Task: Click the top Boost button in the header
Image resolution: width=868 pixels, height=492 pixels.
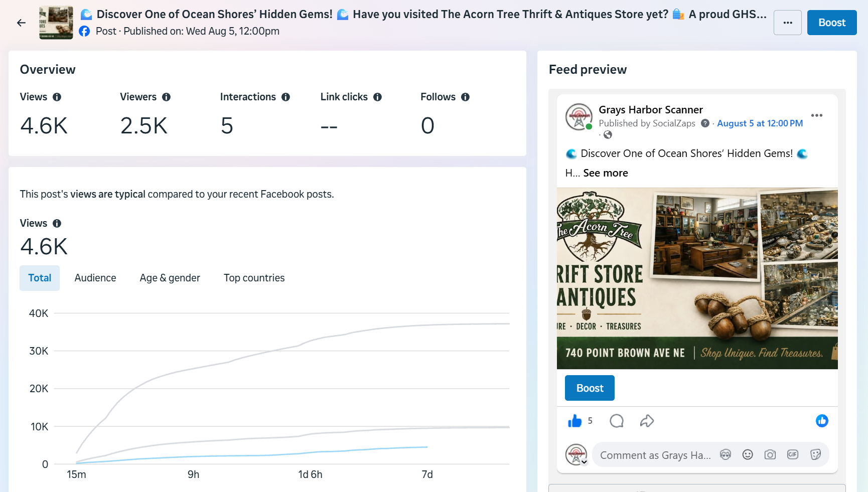Action: coord(832,23)
